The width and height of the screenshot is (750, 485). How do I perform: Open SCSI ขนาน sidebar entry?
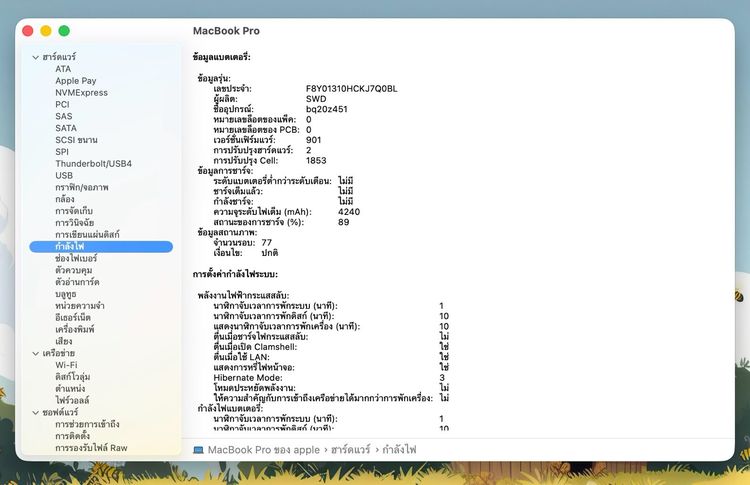pos(76,140)
